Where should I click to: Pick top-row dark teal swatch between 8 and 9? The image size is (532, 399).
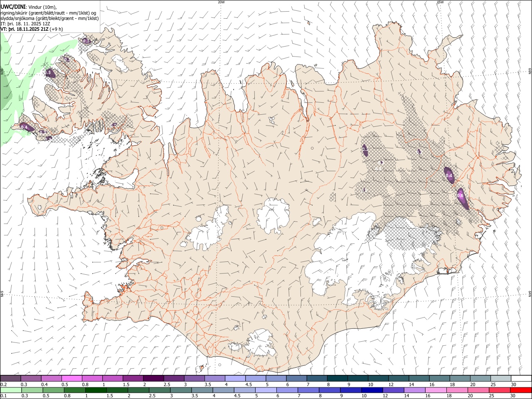pos(337,379)
